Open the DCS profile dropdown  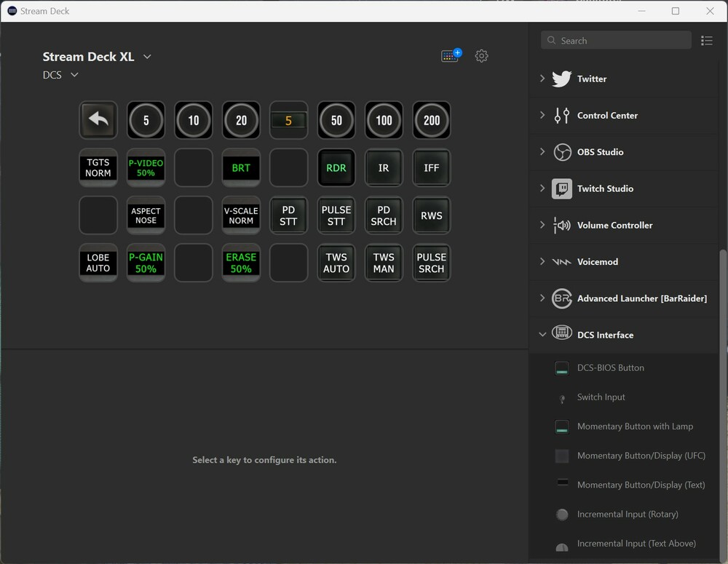pyautogui.click(x=60, y=75)
